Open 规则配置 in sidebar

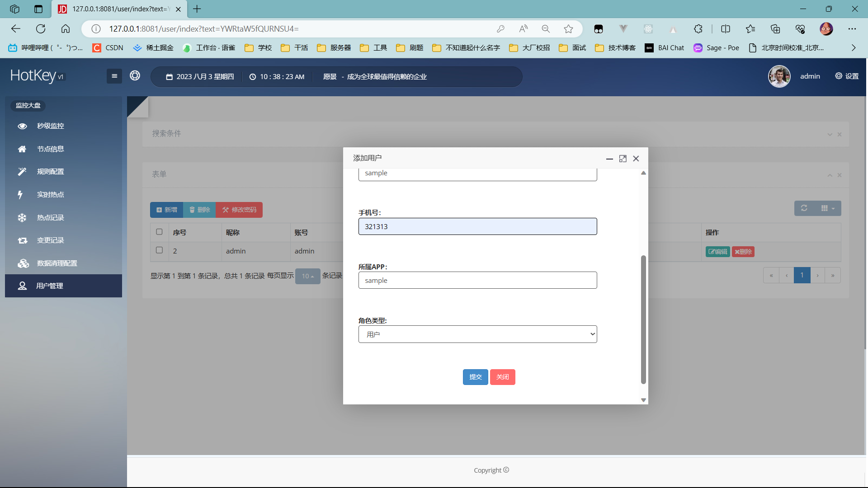(50, 172)
